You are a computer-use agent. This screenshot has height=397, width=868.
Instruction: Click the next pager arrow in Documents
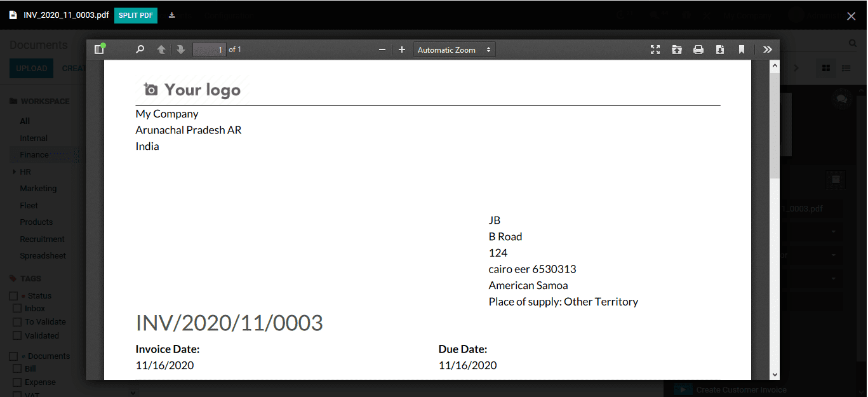click(x=797, y=68)
